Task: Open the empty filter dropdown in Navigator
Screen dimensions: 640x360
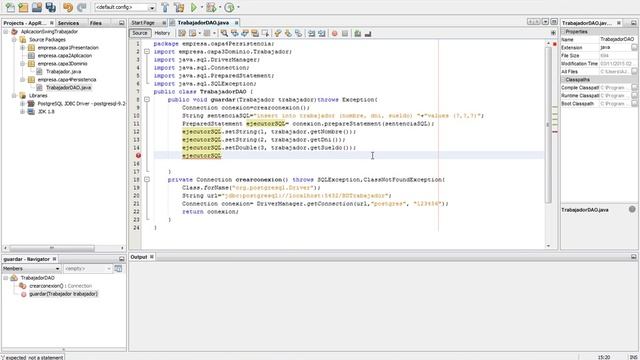Action: tap(87, 269)
